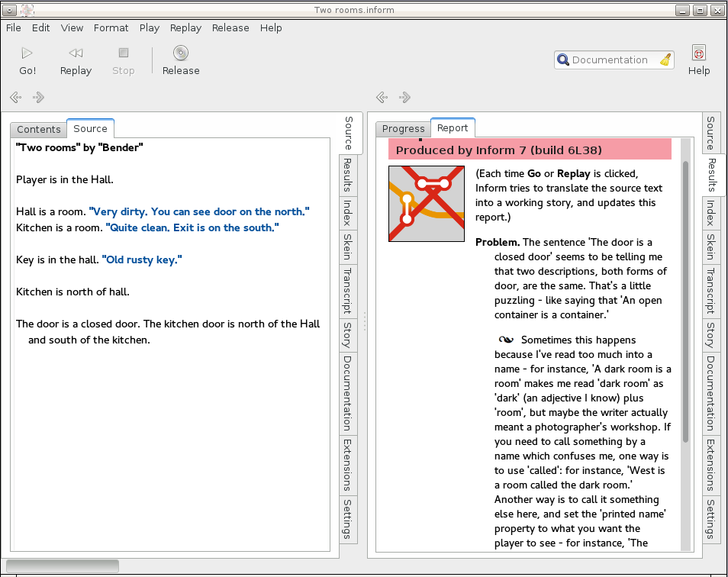Click the broom clear icon in search
The height and width of the screenshot is (577, 728).
tap(665, 60)
